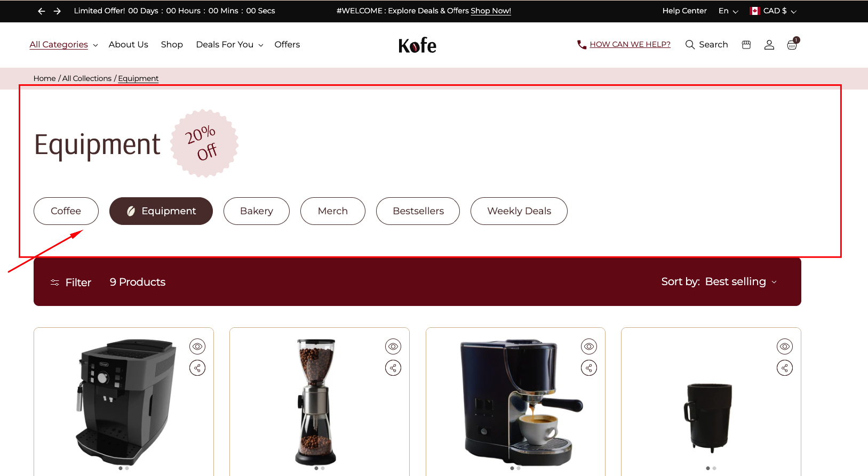This screenshot has height=476, width=868.
Task: Open the user account icon
Action: [x=769, y=45]
